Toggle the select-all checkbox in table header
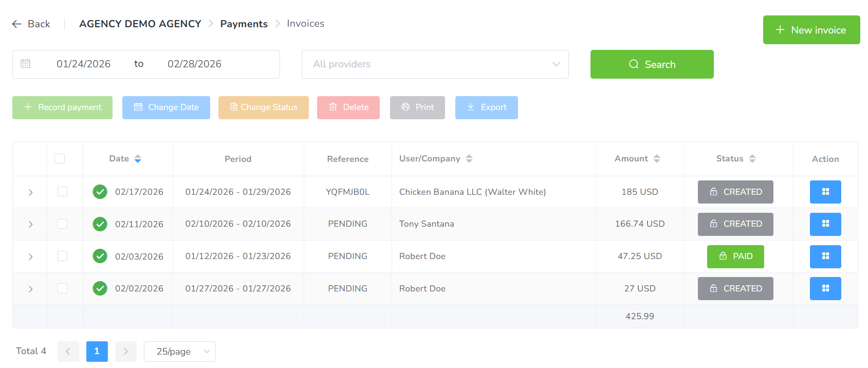868x368 pixels. 60,159
